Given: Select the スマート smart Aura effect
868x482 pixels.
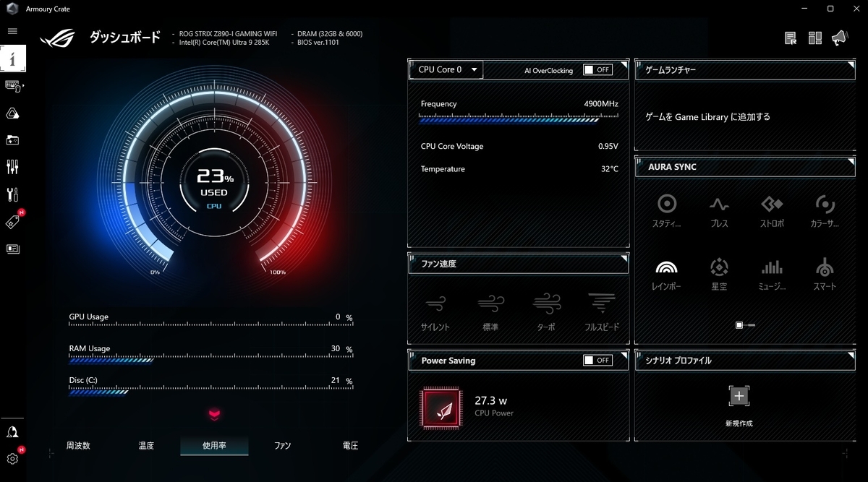Looking at the screenshot, I should [825, 274].
